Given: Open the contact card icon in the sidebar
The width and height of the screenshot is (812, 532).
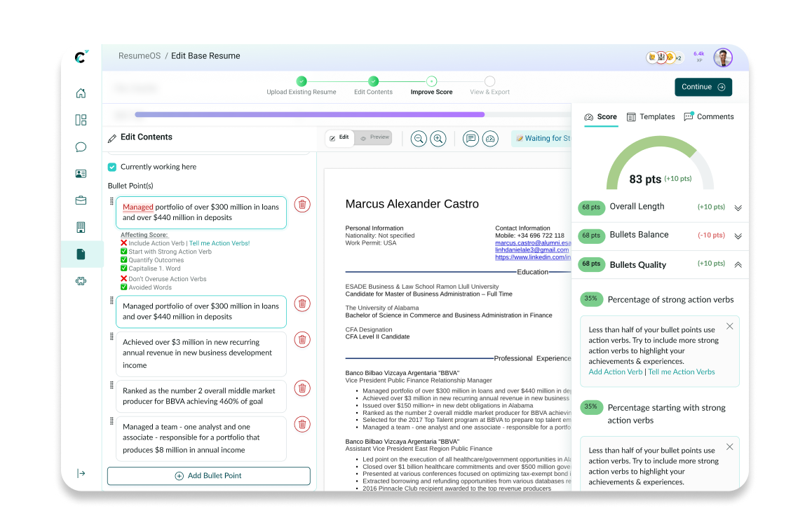Looking at the screenshot, I should (81, 174).
